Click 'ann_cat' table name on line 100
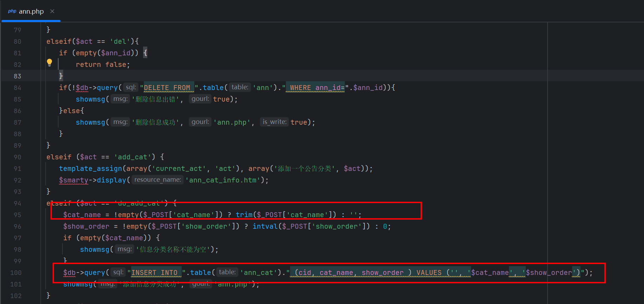This screenshot has height=304, width=644. point(259,272)
